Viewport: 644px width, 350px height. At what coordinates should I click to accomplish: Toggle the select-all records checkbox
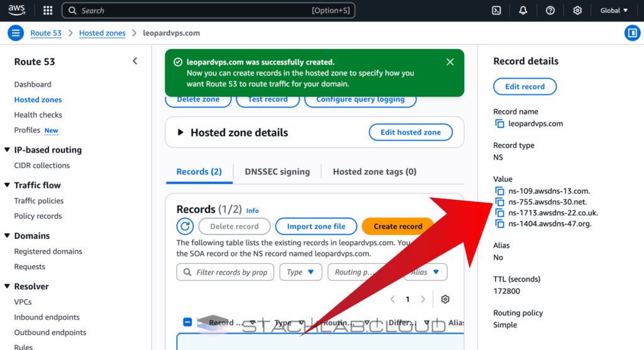point(187,322)
